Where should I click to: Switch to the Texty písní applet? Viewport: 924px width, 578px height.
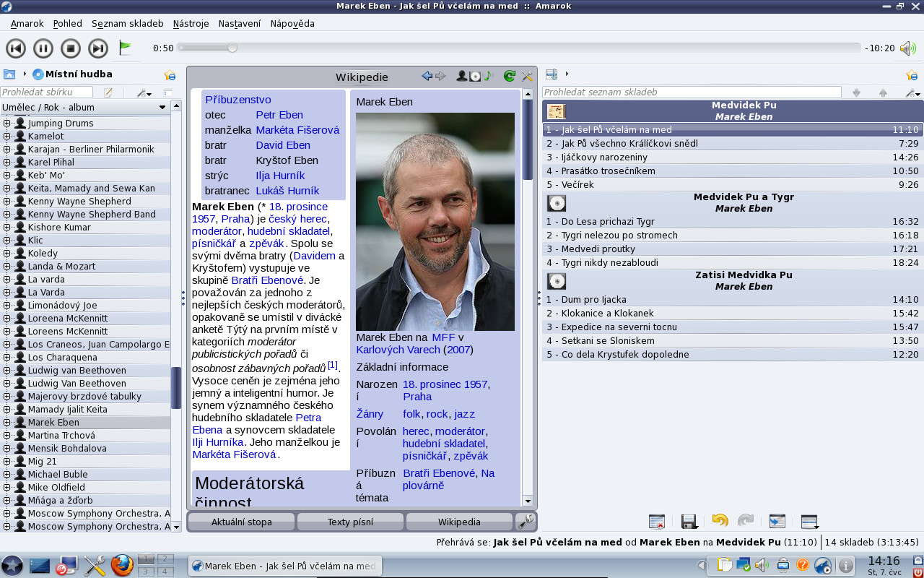(350, 522)
